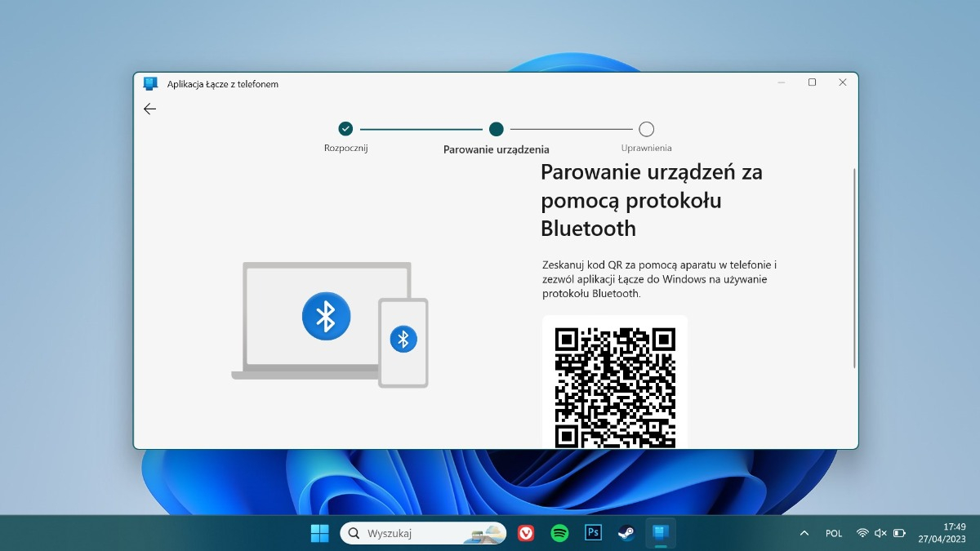Expand hidden system tray icons

804,532
